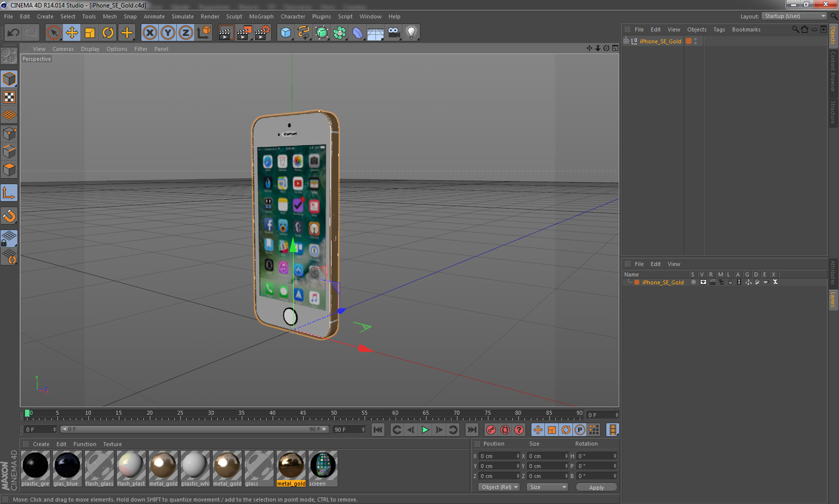Toggle autokeying button

point(505,430)
